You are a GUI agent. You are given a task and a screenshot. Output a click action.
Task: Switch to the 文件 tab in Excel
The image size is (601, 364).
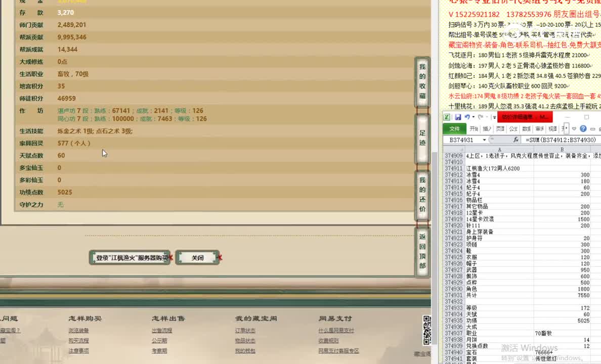[455, 128]
